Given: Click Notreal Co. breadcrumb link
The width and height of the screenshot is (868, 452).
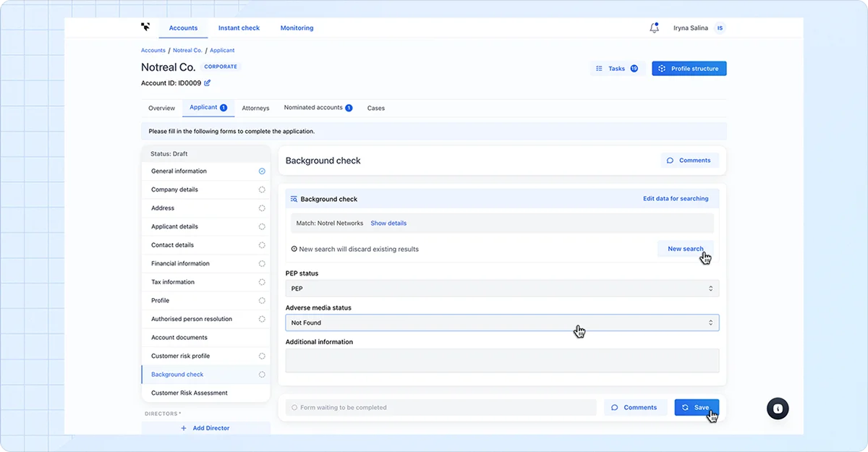Looking at the screenshot, I should tap(187, 51).
